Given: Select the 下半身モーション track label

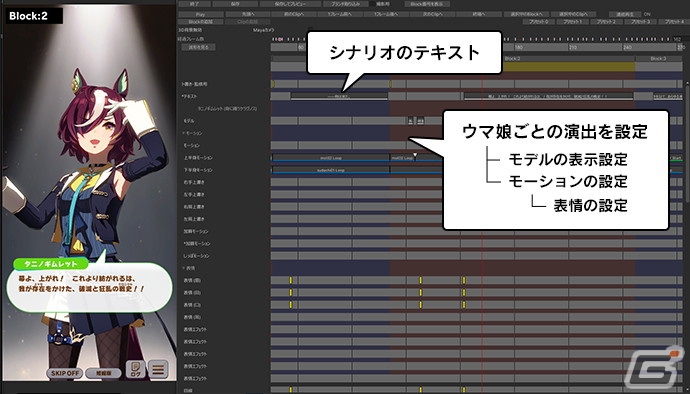Looking at the screenshot, I should click(x=198, y=170).
